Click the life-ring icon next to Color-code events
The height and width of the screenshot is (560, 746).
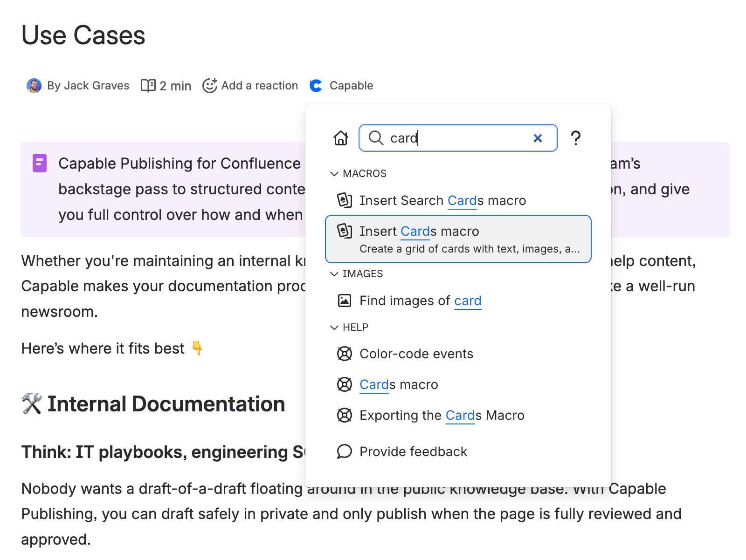point(344,354)
